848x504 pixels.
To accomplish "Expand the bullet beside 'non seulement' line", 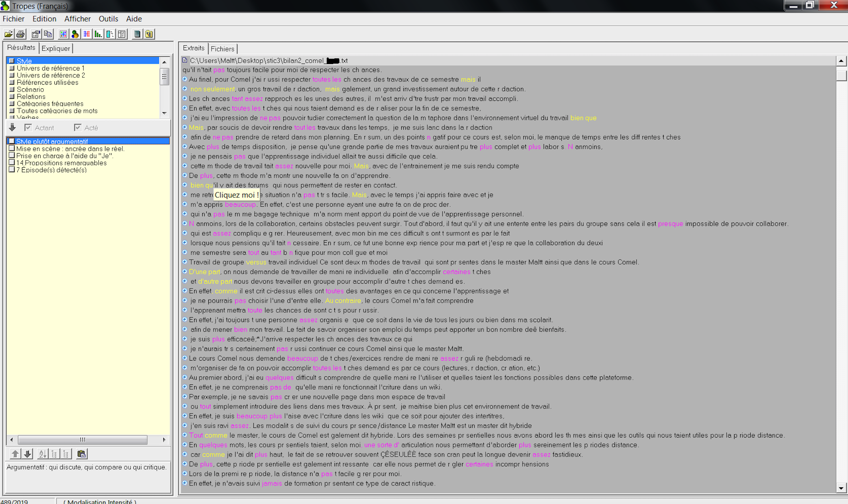I will tap(185, 89).
